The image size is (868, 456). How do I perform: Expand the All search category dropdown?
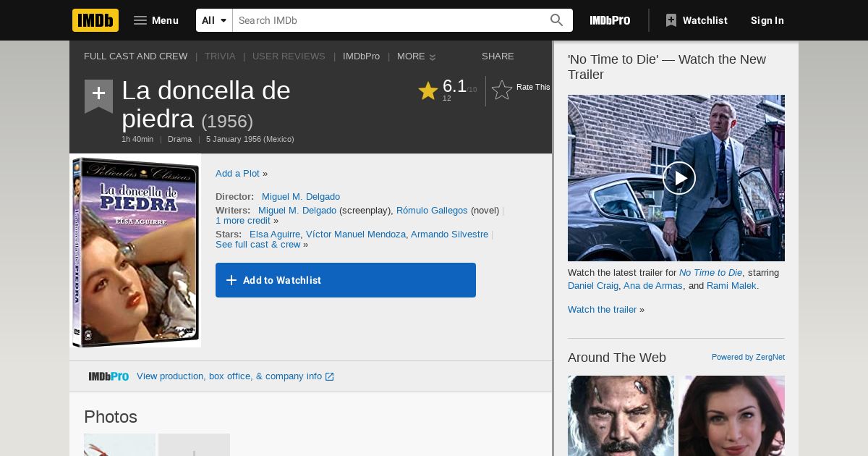click(214, 20)
